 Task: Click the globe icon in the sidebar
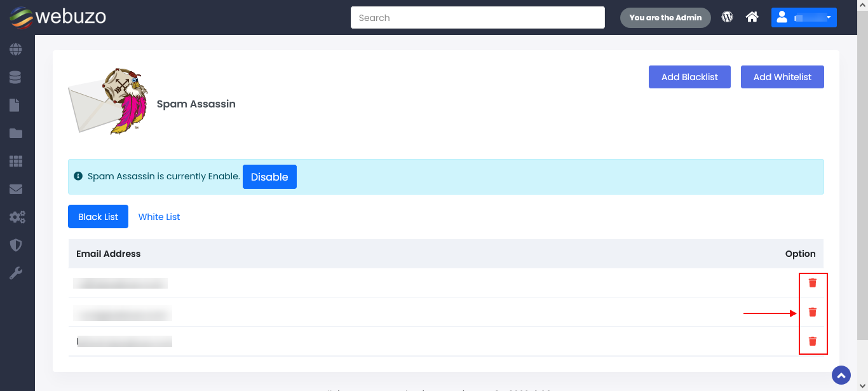pos(16,49)
